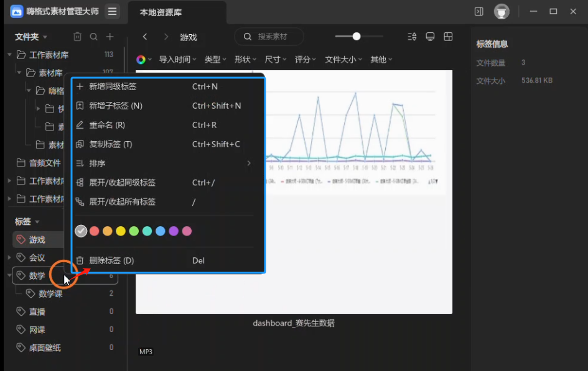Collapse the 素材库 folder arrow
Viewport: 588px width, 371px height.
[19, 73]
